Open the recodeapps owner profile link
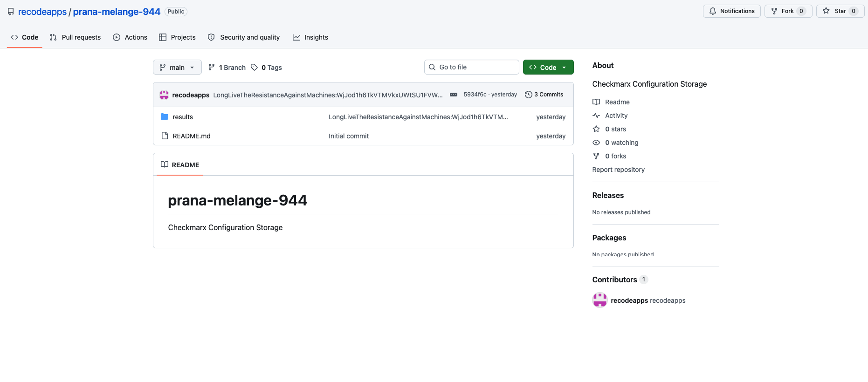This screenshot has width=868, height=382. (42, 12)
